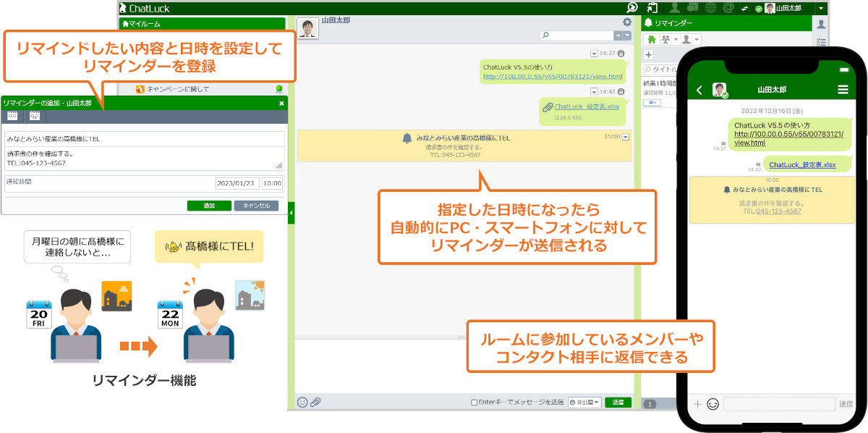
Task: Expand the message menu beside 14:42
Action: click(594, 92)
